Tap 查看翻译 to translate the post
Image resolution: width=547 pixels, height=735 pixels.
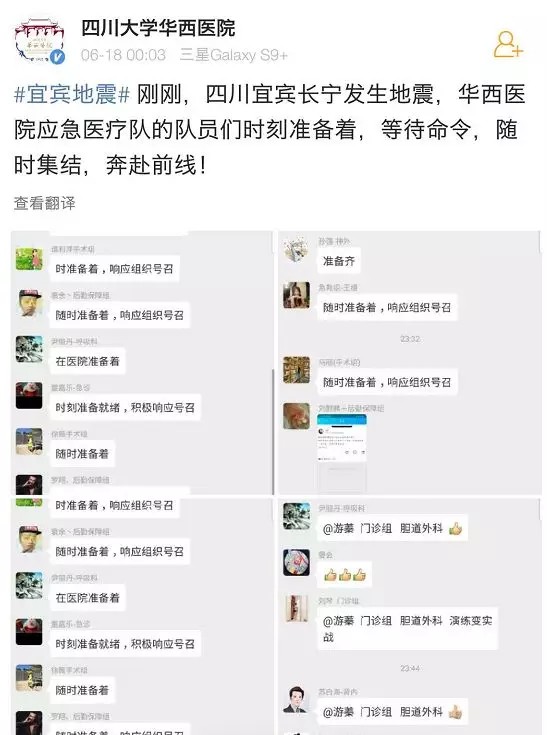pos(45,203)
